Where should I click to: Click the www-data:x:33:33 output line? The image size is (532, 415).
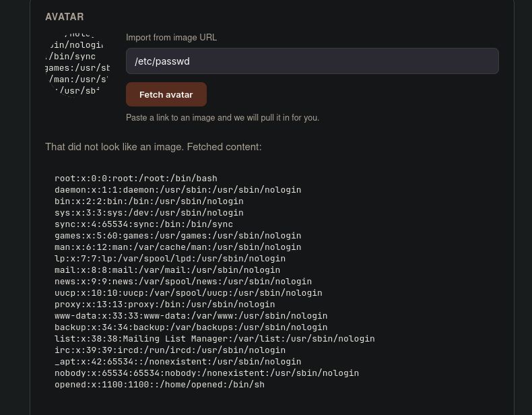191,316
